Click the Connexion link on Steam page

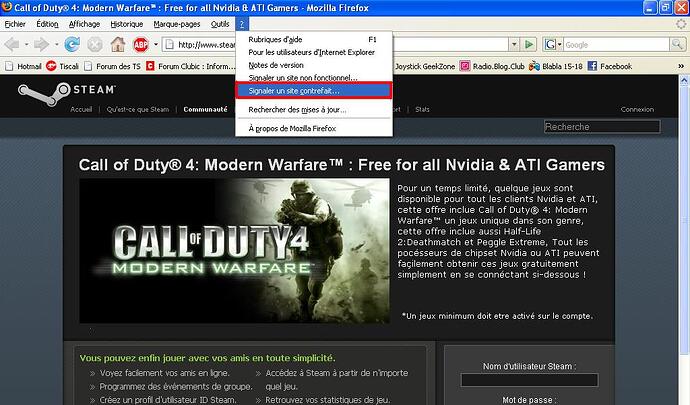point(637,109)
